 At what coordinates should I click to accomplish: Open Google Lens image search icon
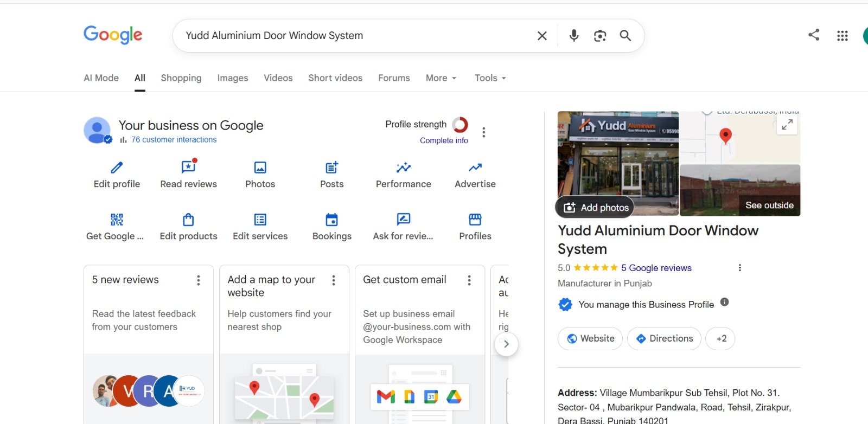click(x=599, y=36)
